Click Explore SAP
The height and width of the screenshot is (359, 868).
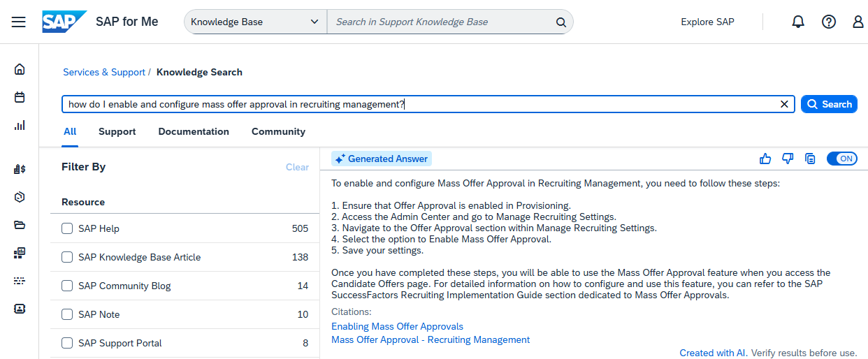(707, 22)
